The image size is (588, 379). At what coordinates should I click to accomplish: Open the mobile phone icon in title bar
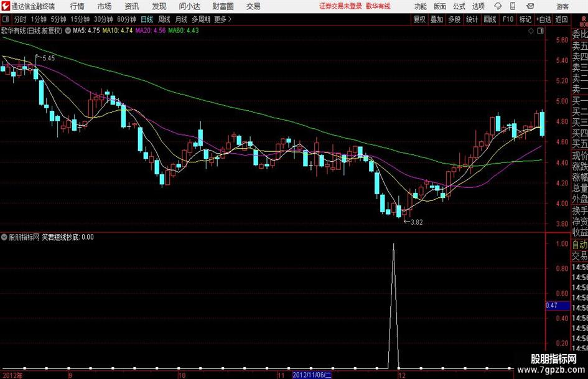[513, 6]
